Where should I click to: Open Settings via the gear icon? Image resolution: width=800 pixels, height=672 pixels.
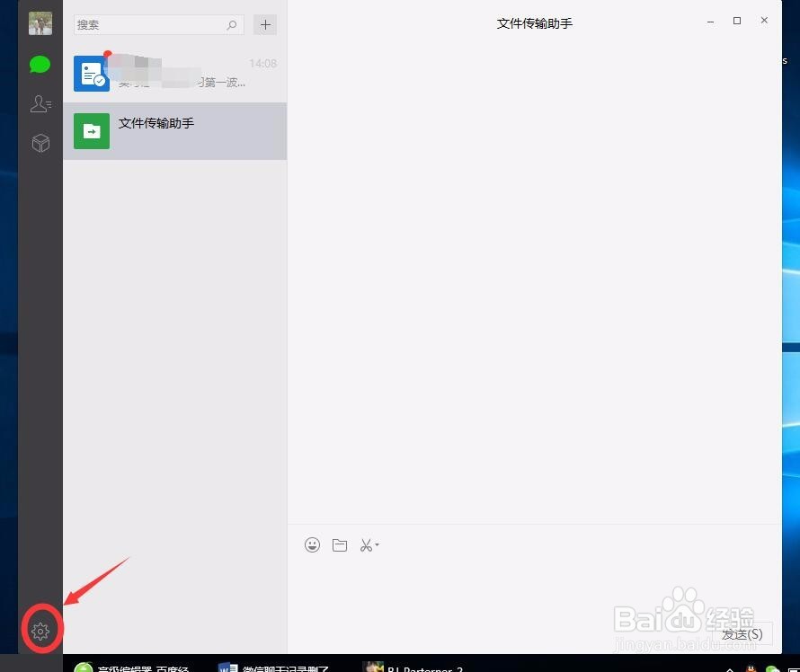tap(40, 632)
